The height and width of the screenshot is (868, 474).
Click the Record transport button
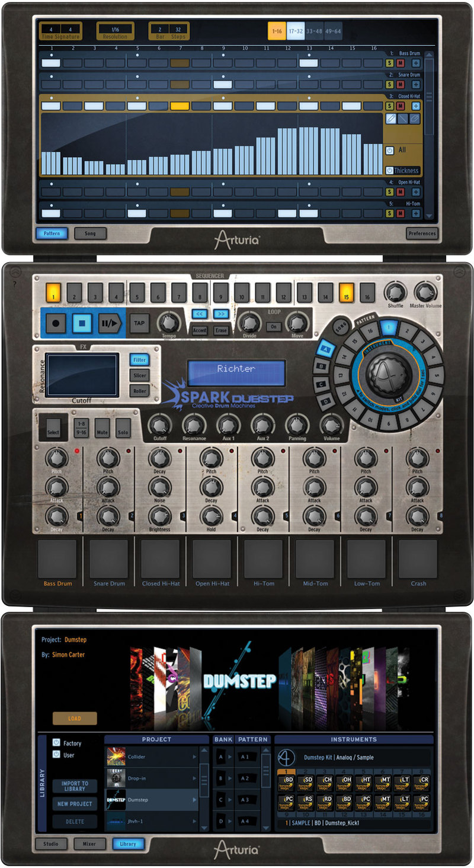[x=57, y=324]
